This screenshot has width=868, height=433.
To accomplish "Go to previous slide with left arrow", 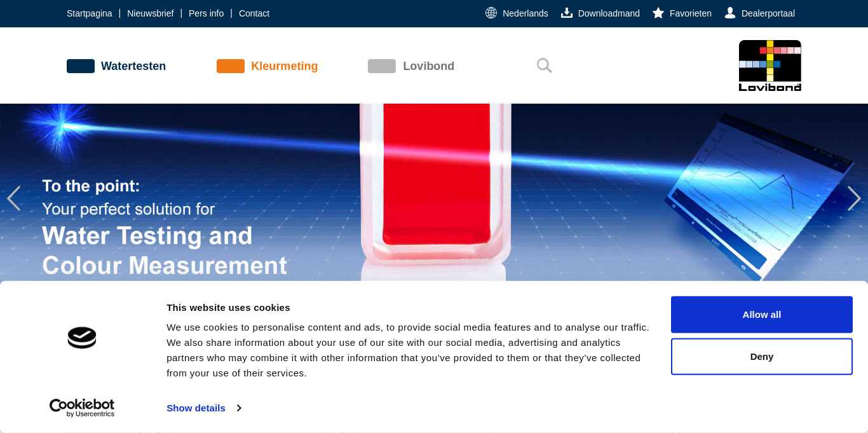I will [13, 198].
